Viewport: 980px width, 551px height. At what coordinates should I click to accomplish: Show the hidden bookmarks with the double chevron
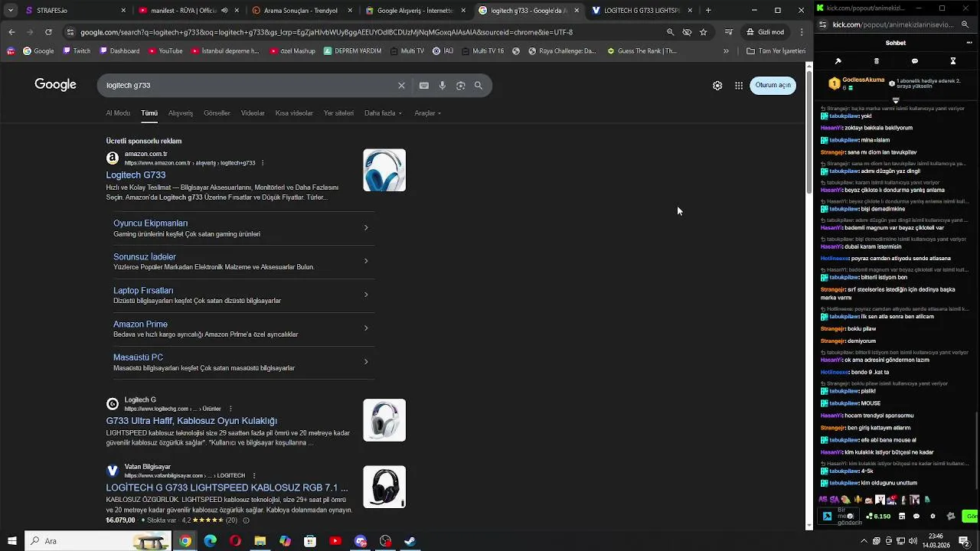tap(726, 51)
